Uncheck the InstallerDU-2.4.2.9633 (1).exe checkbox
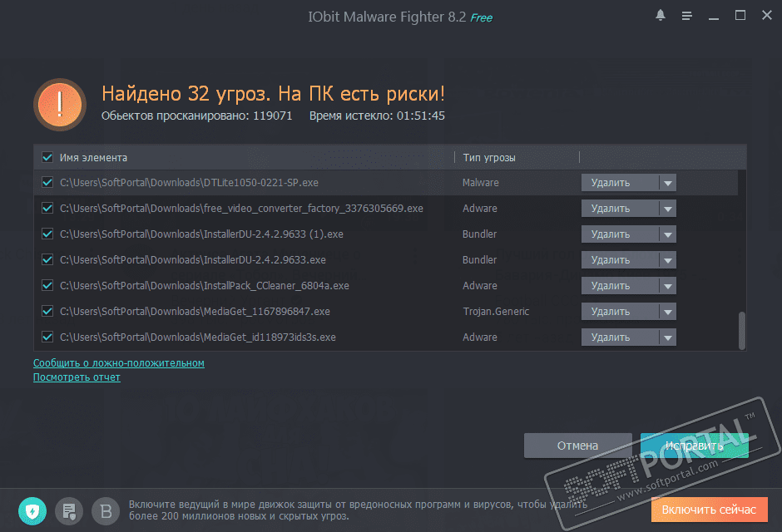This screenshot has width=782, height=532. coord(47,234)
